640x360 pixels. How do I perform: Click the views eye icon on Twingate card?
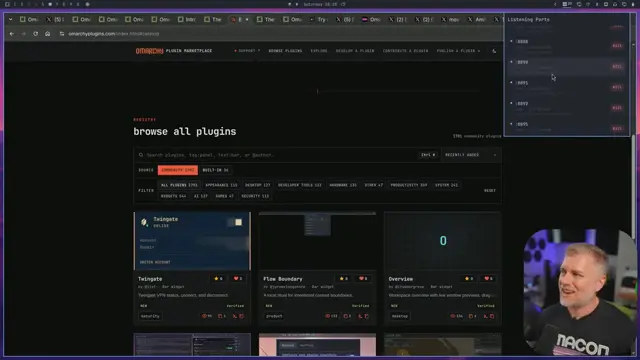click(x=204, y=316)
